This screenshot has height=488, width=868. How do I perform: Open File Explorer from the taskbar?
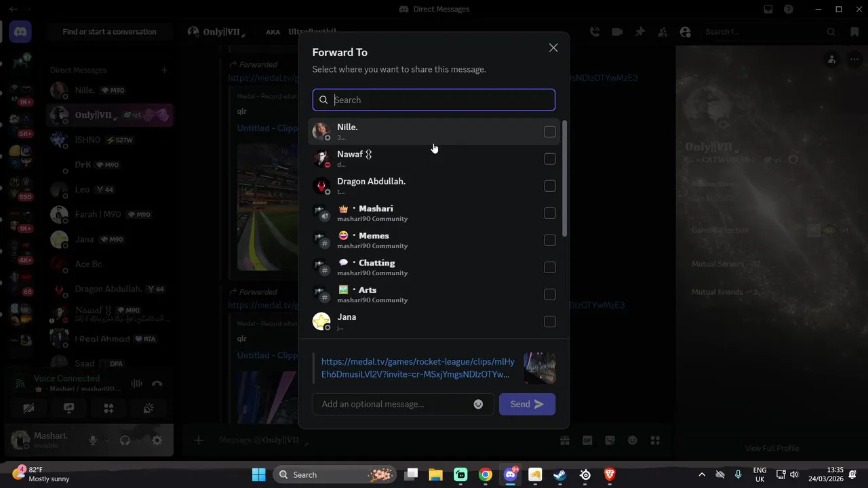pyautogui.click(x=435, y=474)
